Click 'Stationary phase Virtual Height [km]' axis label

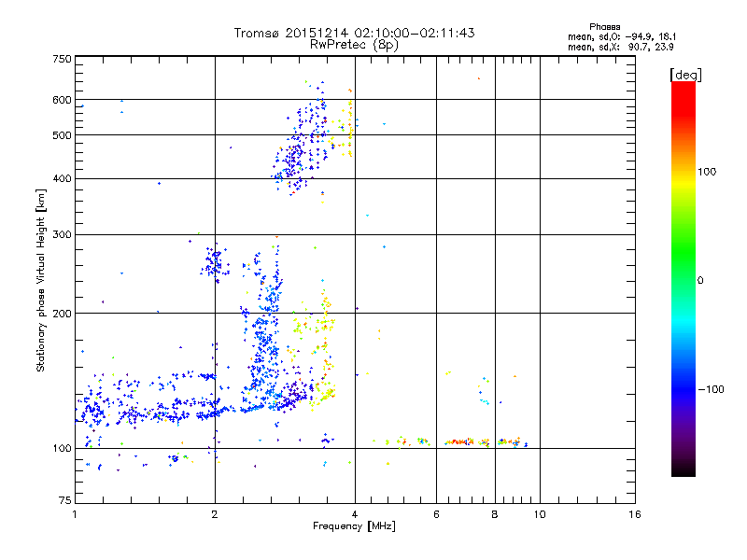coord(41,281)
